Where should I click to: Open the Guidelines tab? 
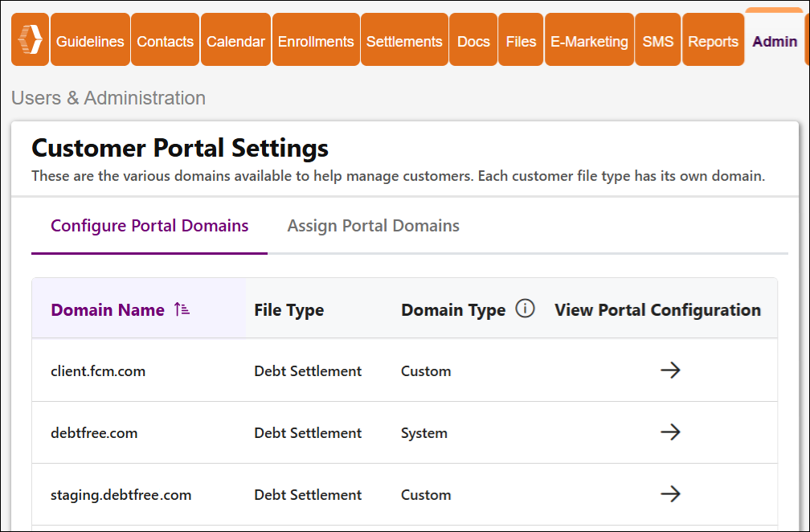90,41
